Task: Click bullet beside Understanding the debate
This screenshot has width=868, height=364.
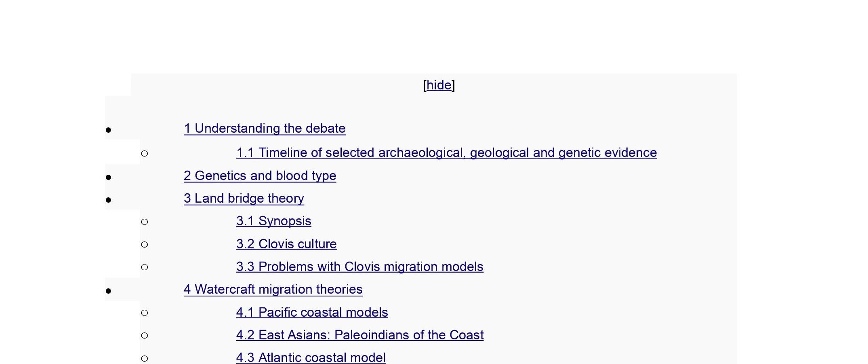Action: click(x=108, y=130)
